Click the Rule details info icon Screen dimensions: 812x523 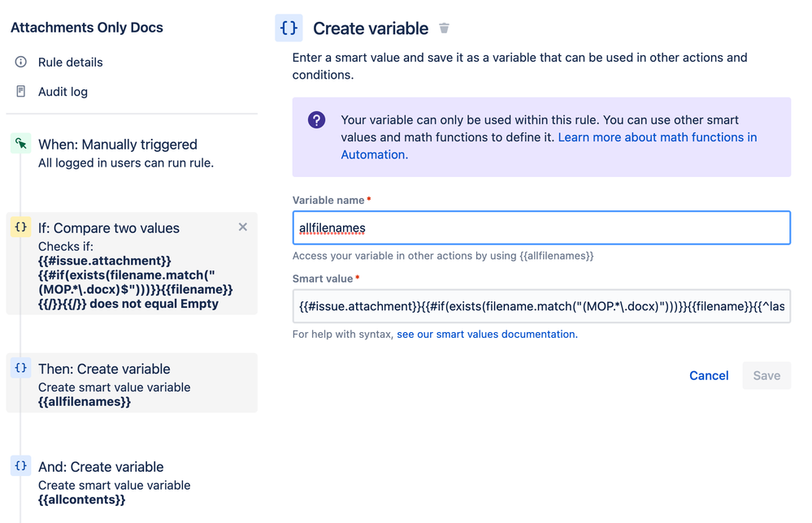tap(21, 62)
